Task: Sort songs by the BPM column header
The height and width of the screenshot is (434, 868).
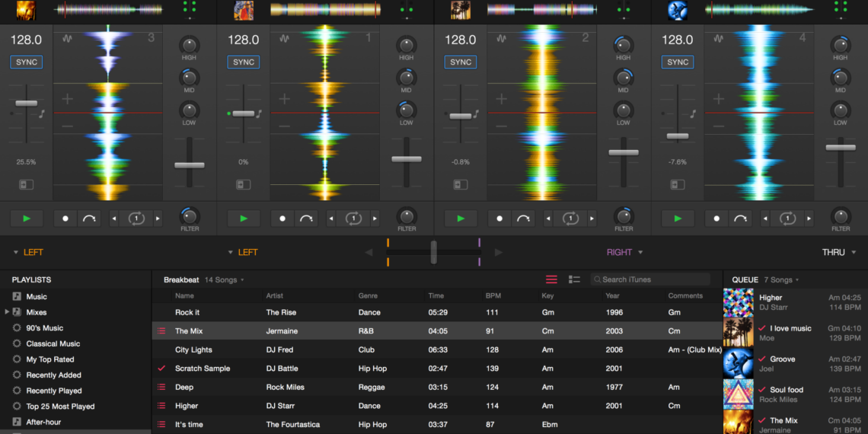Action: [x=493, y=295]
